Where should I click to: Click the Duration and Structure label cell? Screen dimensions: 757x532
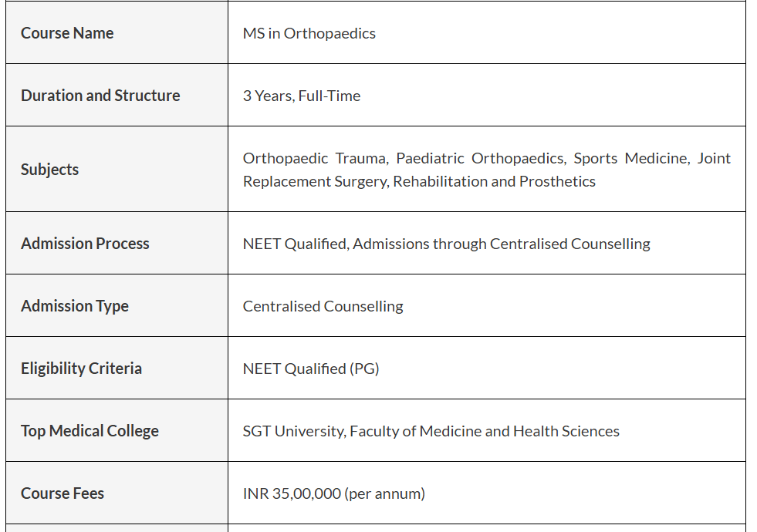tap(100, 96)
